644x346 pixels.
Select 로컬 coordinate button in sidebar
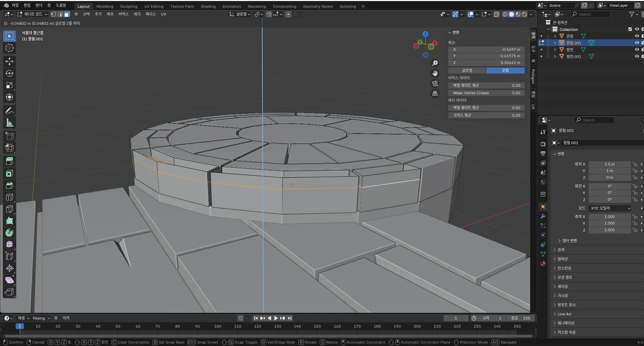click(505, 70)
